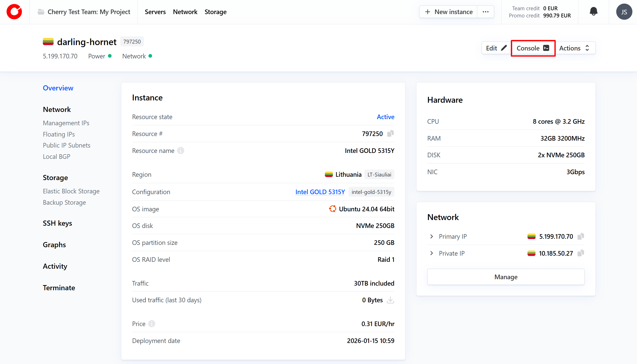Select Floating IPs in the sidebar

(59, 134)
